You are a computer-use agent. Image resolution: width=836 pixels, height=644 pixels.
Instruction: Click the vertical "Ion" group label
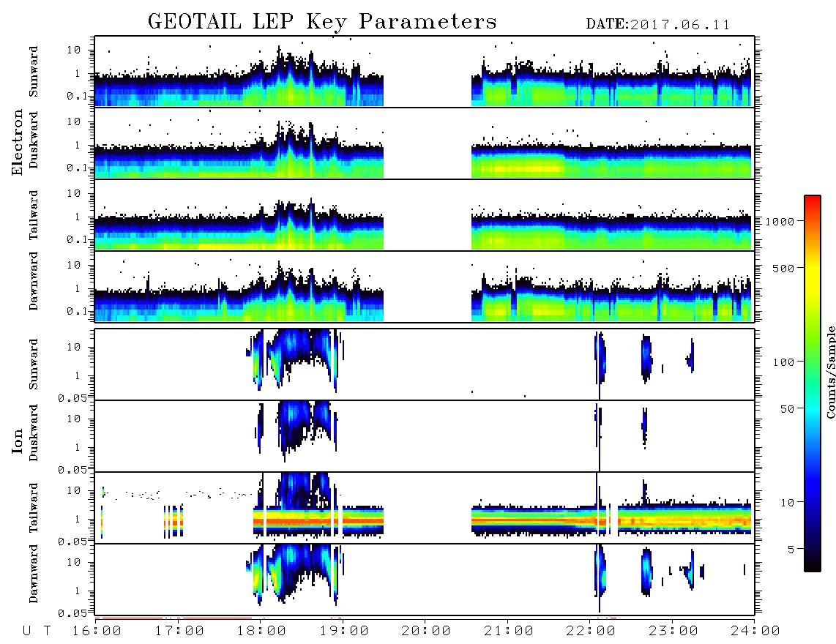pyautogui.click(x=17, y=441)
